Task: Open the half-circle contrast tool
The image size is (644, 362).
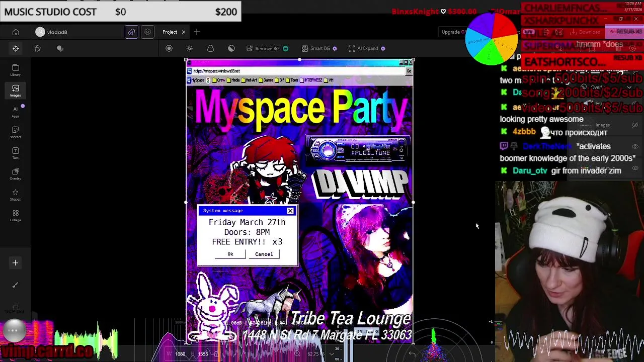Action: coord(231,48)
